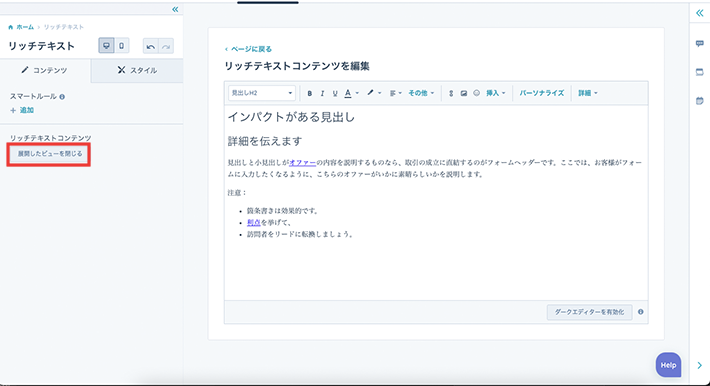Click the + 追加 link
Image resolution: width=710 pixels, height=386 pixels.
point(22,110)
